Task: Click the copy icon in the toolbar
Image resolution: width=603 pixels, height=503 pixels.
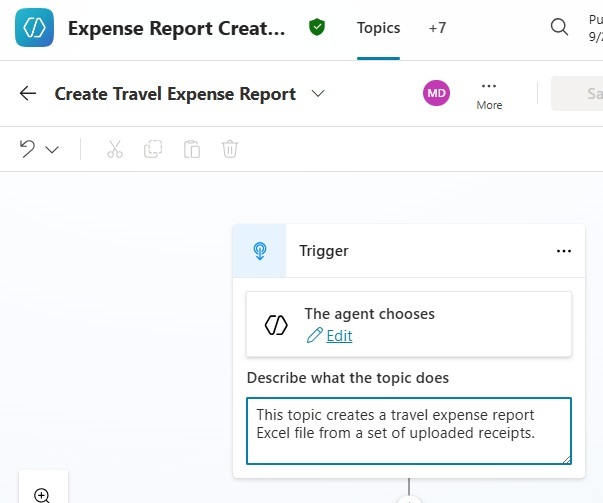Action: point(153,149)
